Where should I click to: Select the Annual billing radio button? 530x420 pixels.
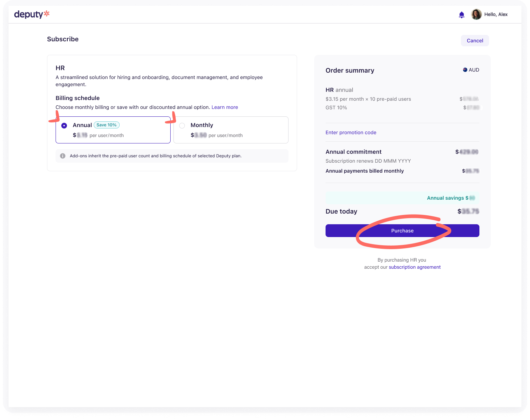[x=64, y=126]
